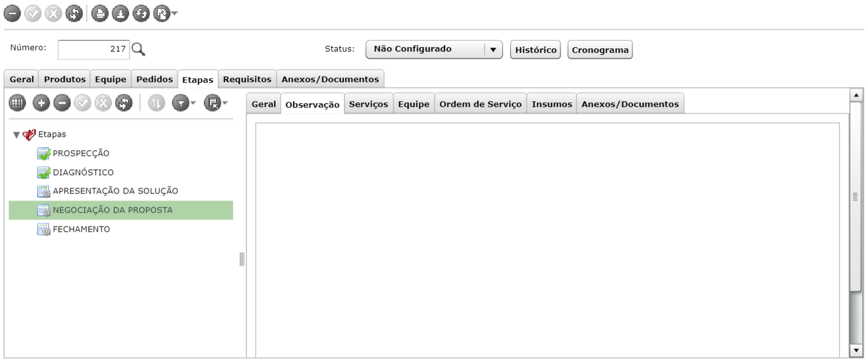The width and height of the screenshot is (868, 362).
Task: Click the top-left minus icon in main toolbar
Action: pos(11,12)
